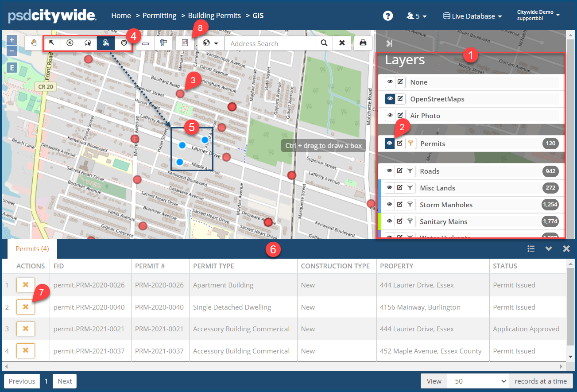This screenshot has width=577, height=392.
Task: Open the help question mark icon
Action: pyautogui.click(x=388, y=16)
